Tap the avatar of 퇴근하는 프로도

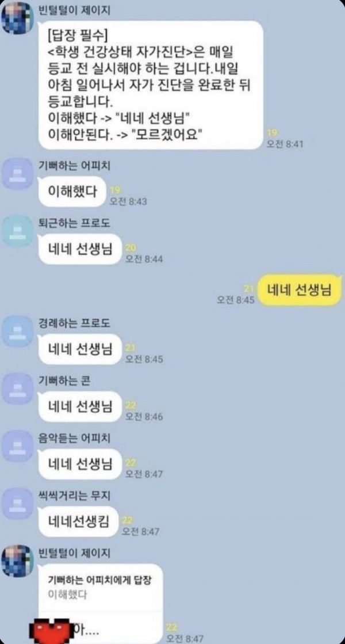tap(17, 231)
